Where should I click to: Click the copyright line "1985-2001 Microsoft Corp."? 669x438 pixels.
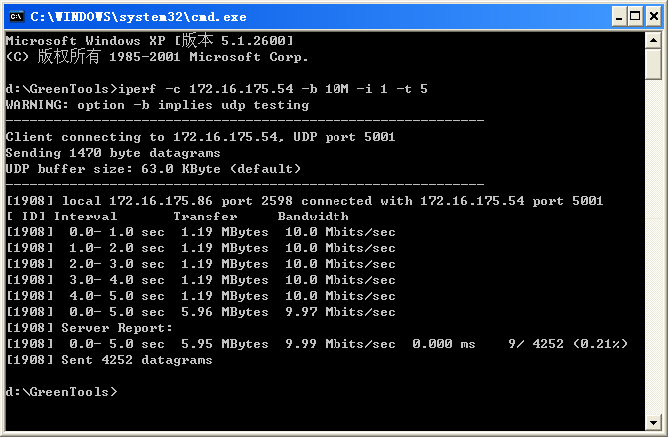[157, 56]
